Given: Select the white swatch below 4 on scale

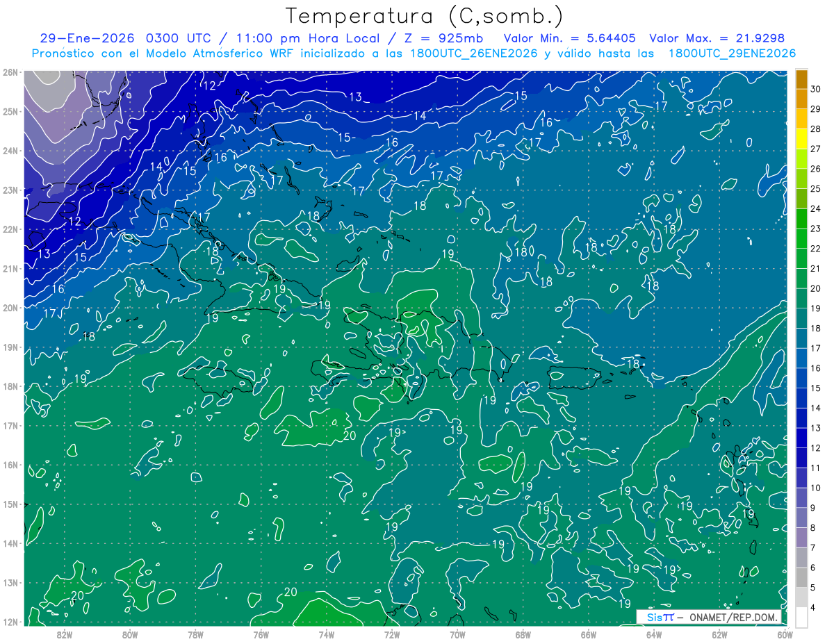Looking at the screenshot, I should [801, 617].
